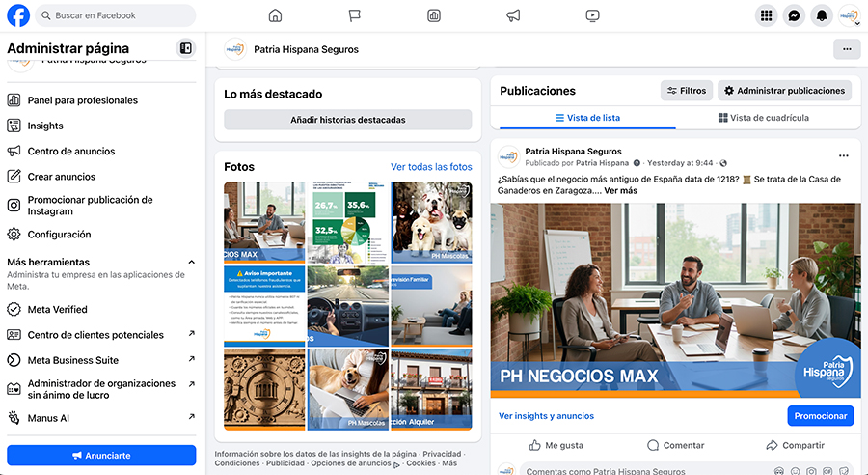Open the Ads megaphone icon in the top bar
The height and width of the screenshot is (475, 868).
click(x=513, y=15)
